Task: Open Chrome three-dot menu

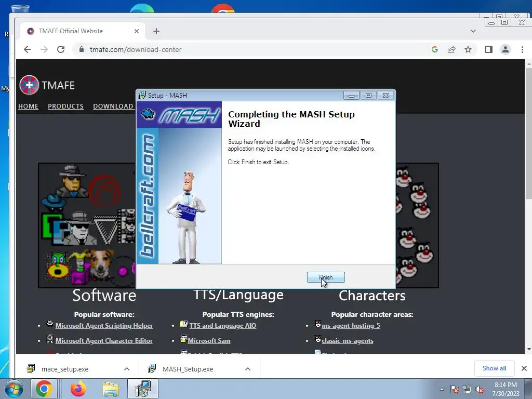Action: (x=522, y=49)
